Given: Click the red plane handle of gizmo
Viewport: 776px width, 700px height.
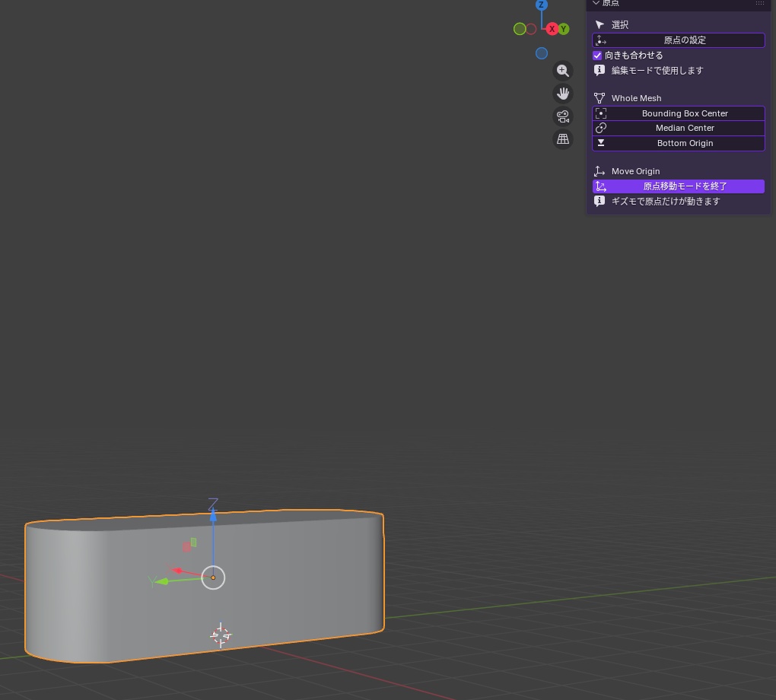Looking at the screenshot, I should click(186, 547).
